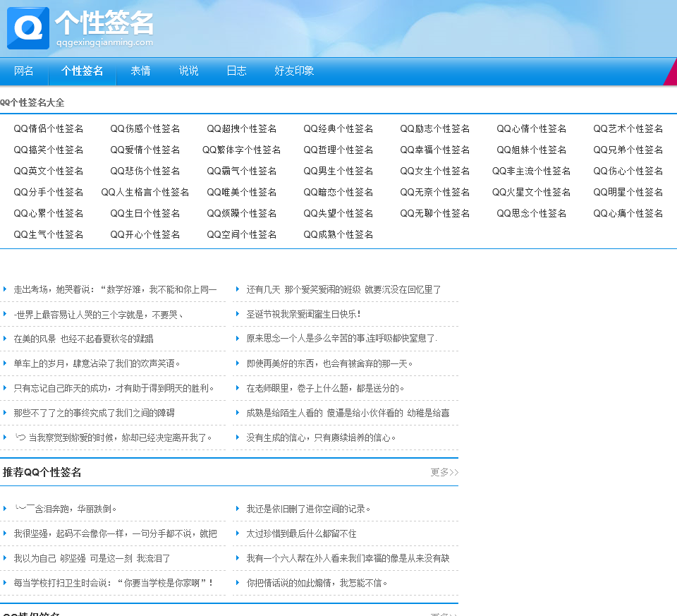Open signature 圣诞节祝我亲爱闺蜜生日快乐！
677x616 pixels.
pos(304,314)
